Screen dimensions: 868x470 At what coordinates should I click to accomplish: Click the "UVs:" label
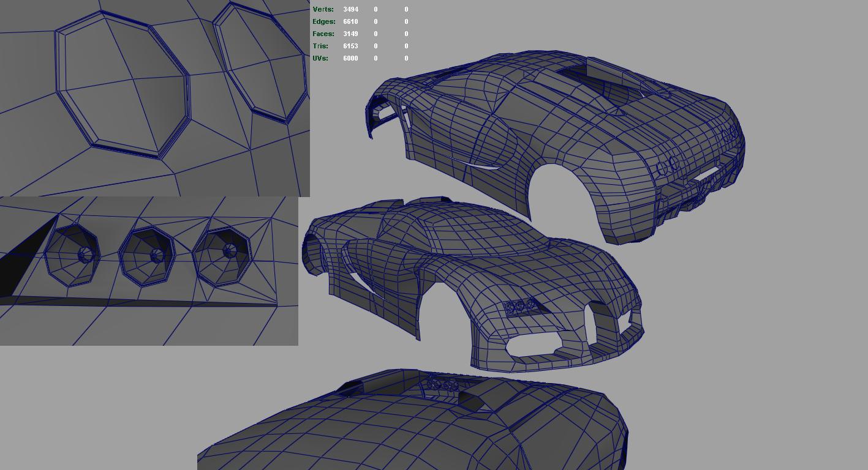coord(320,58)
